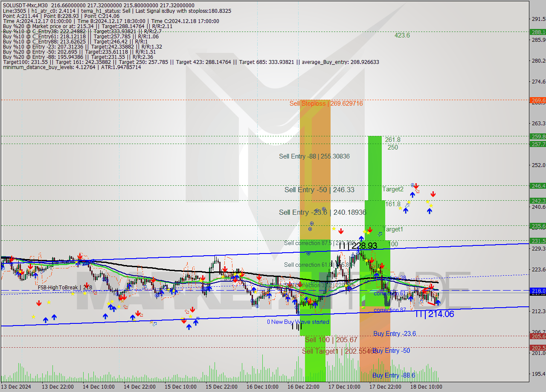Click the 'FSB-HighToBreak | 218' label
This screenshot has width=546, height=392.
(x=65, y=287)
